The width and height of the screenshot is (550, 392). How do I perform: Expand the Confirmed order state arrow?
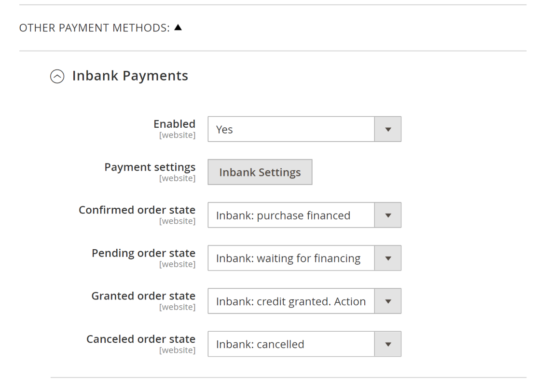[388, 215]
